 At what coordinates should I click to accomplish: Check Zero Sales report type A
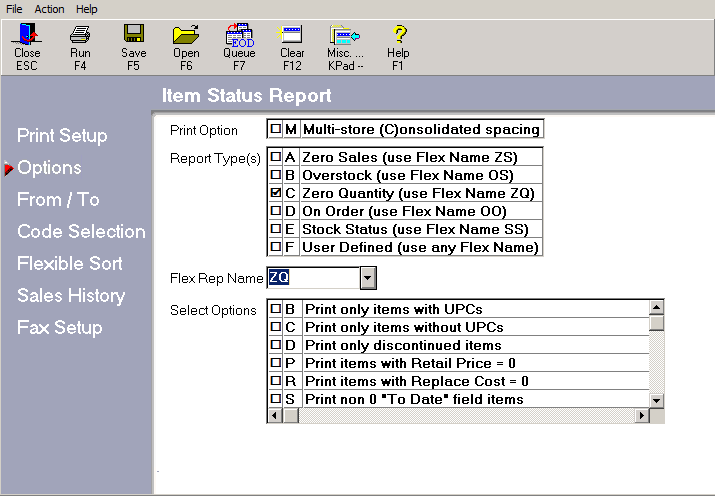point(275,157)
